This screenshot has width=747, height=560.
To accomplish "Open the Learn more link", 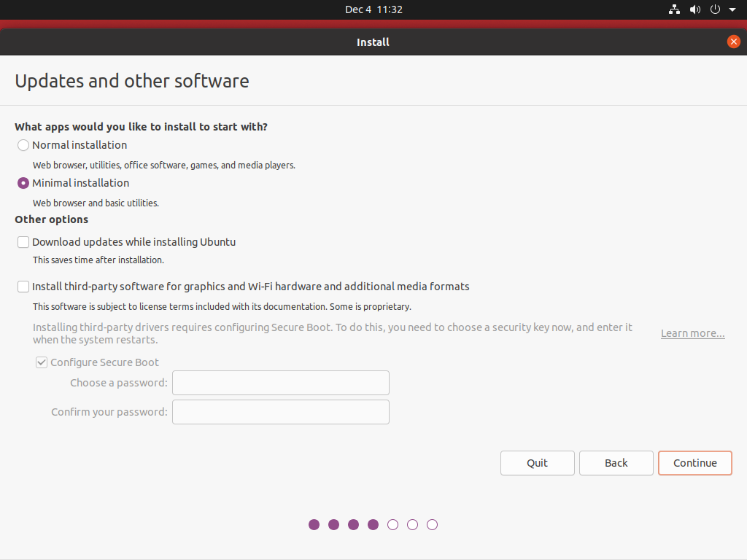I will (x=693, y=333).
